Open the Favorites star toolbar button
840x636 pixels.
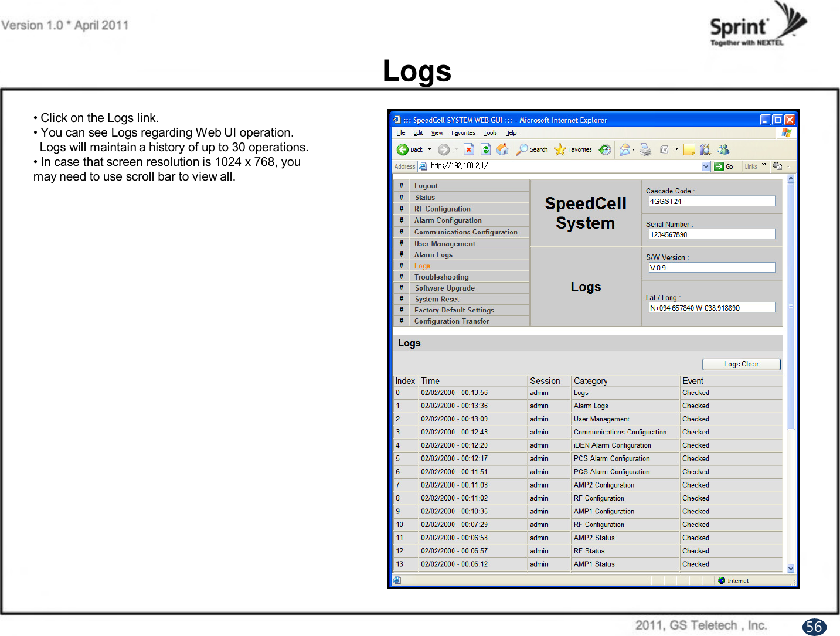coord(573,149)
